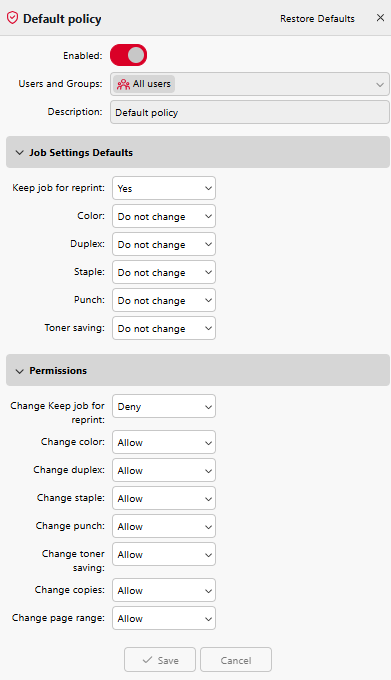Open Keep job for reprint dropdown
Viewport: 391px width, 680px height.
pos(164,188)
